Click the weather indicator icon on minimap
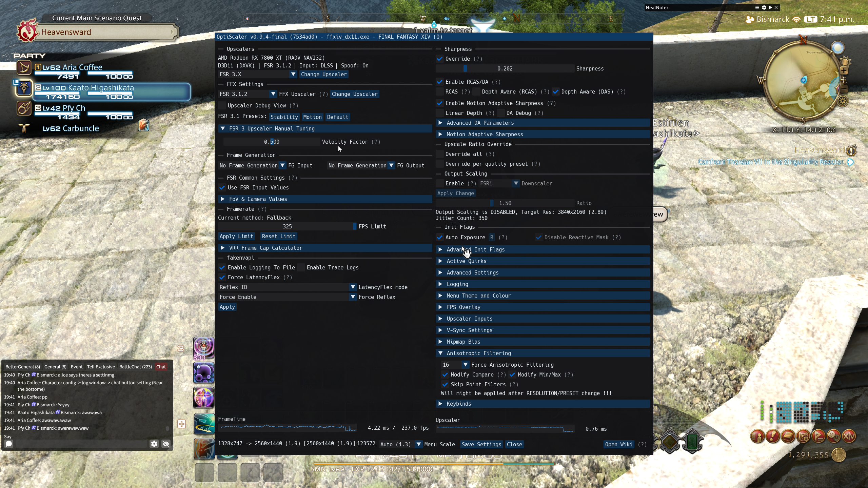The height and width of the screenshot is (488, 868). 838,48
